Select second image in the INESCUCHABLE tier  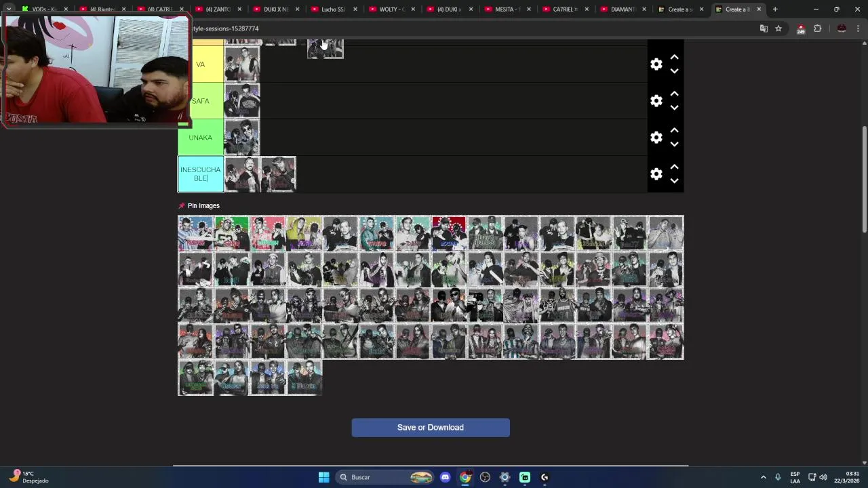coord(279,174)
